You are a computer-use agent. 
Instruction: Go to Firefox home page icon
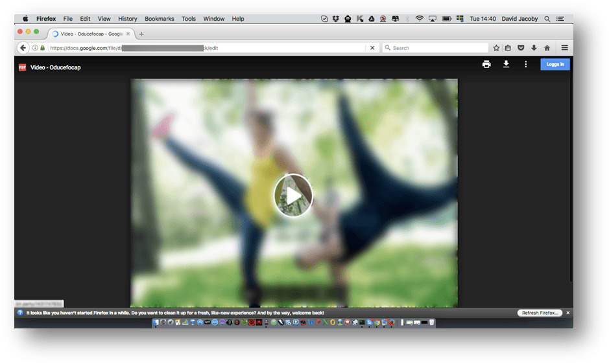[547, 48]
